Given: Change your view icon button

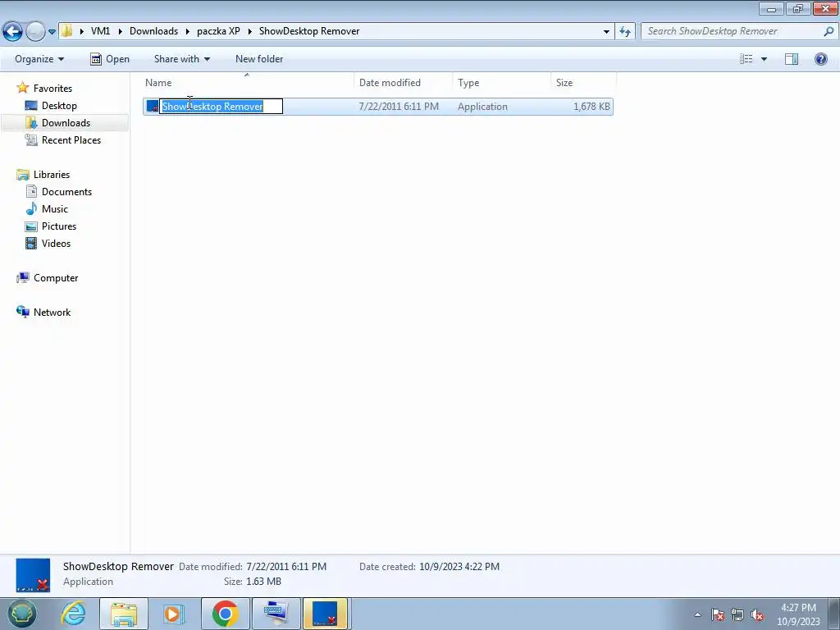Looking at the screenshot, I should (746, 59).
